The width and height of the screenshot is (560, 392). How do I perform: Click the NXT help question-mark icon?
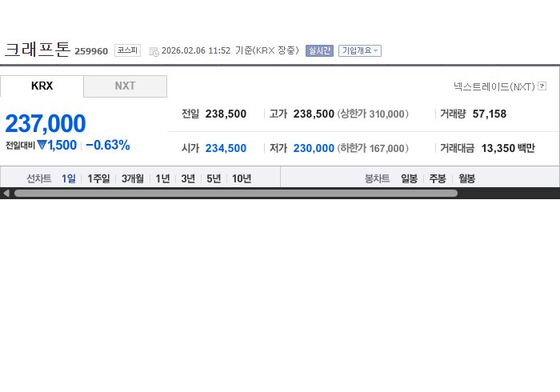coord(542,86)
